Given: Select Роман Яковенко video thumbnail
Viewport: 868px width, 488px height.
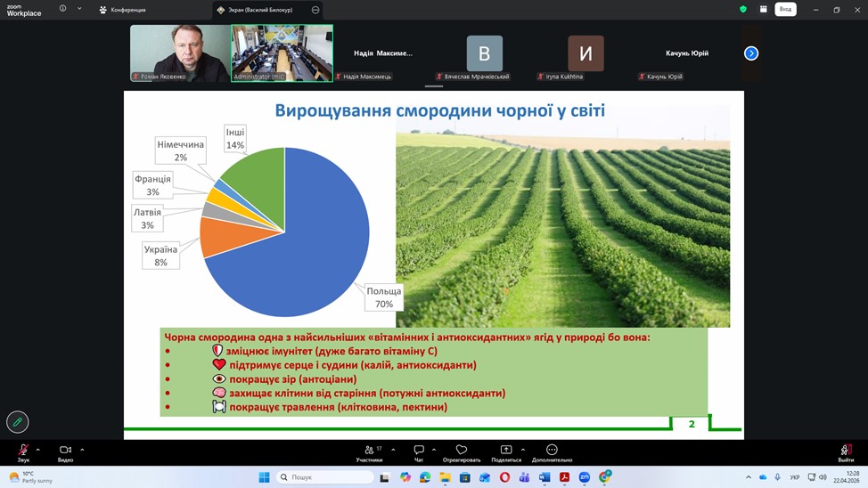Looking at the screenshot, I should (179, 53).
